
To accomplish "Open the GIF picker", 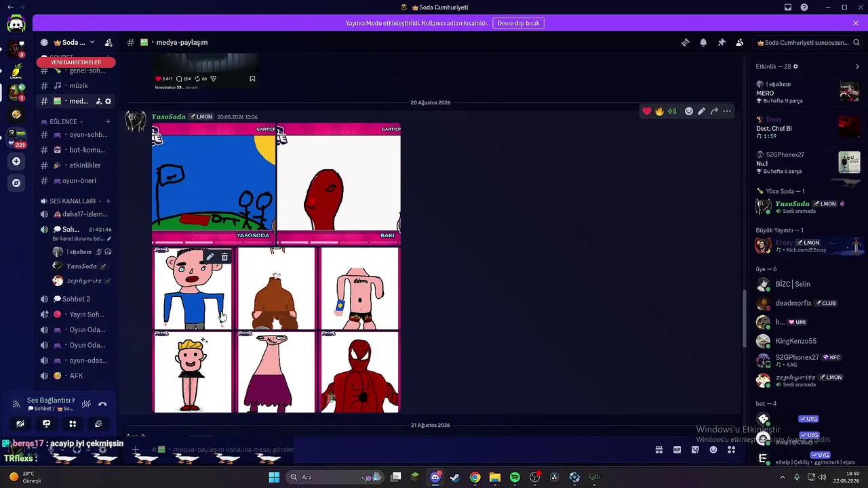I will pos(677,449).
